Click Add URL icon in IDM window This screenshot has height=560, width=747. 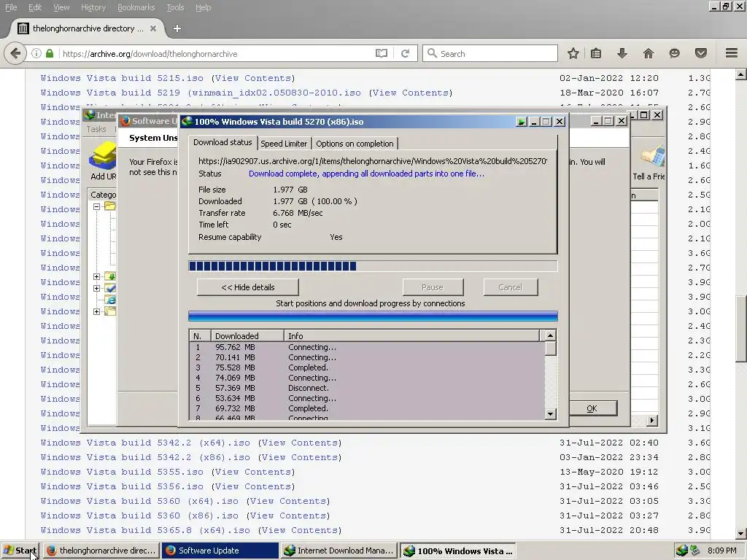(x=104, y=161)
